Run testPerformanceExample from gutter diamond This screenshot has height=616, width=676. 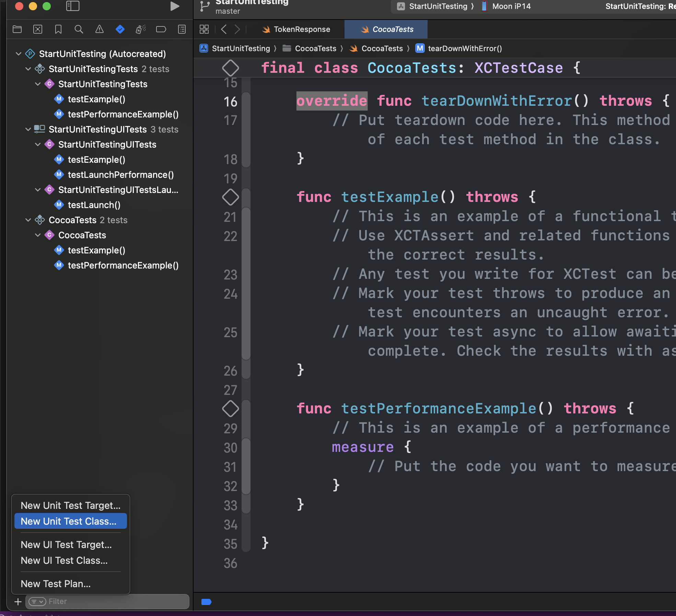tap(231, 409)
